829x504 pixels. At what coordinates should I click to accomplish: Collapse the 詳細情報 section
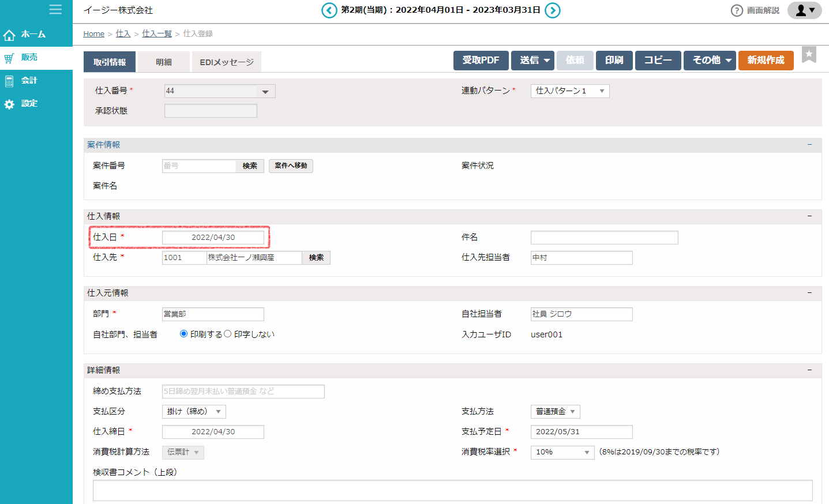coord(809,370)
